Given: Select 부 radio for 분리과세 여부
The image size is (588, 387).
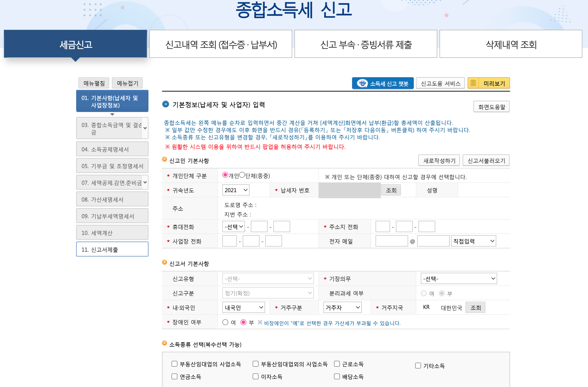Looking at the screenshot, I should click(x=442, y=293).
